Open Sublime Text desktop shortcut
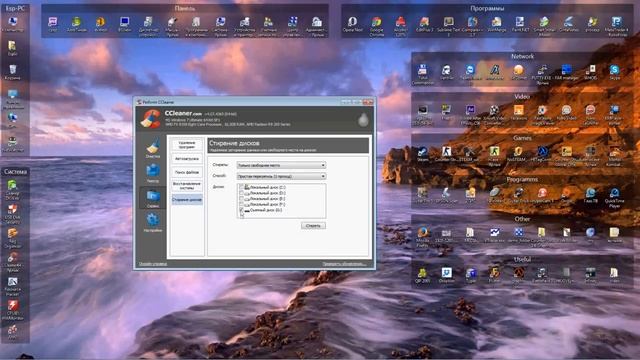 point(448,26)
